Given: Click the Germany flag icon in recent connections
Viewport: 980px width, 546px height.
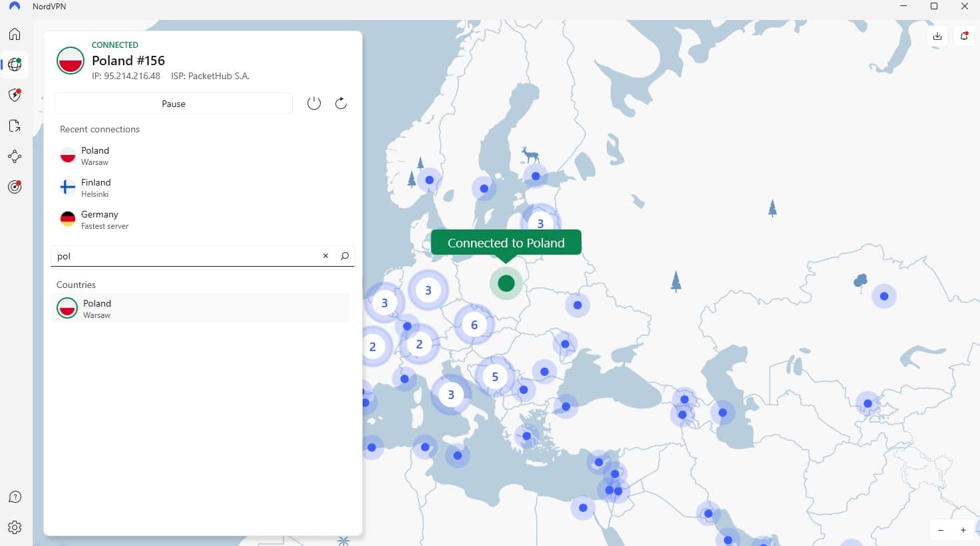Looking at the screenshot, I should pyautogui.click(x=68, y=219).
